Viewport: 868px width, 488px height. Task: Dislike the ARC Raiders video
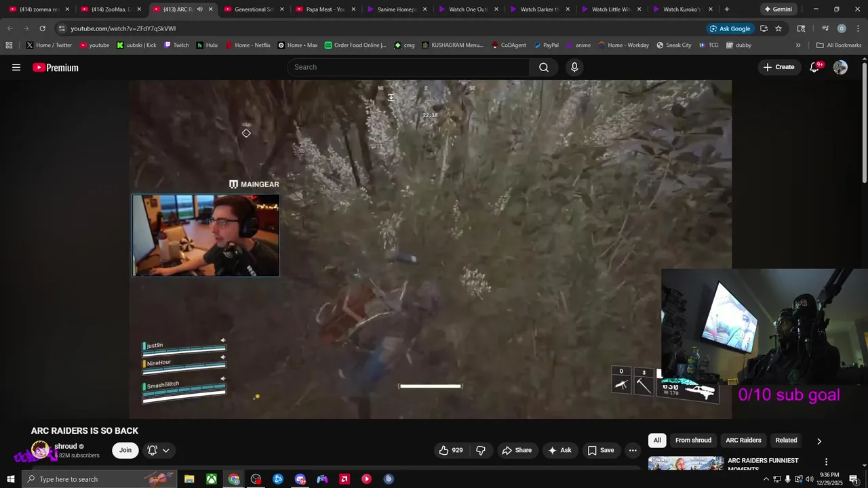(x=481, y=450)
